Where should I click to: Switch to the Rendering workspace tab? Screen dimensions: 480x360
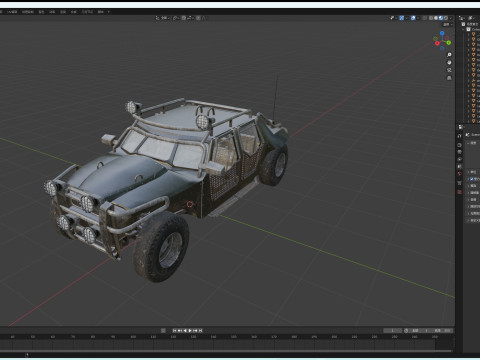pos(63,12)
